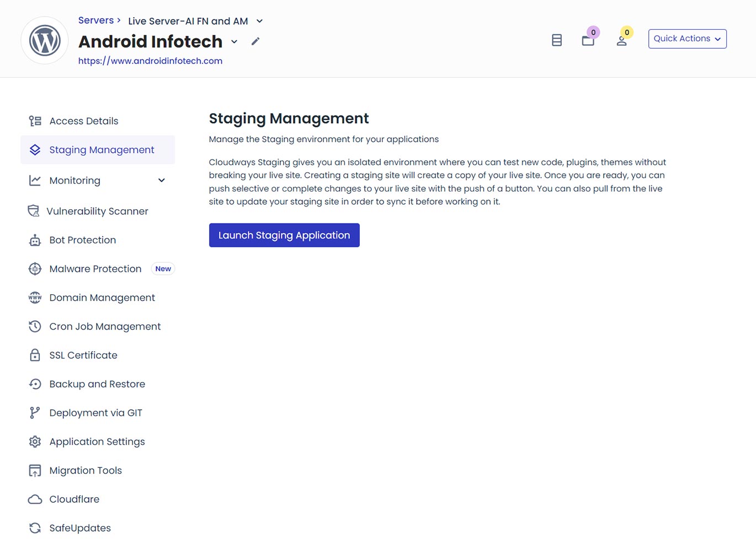
Task: Select Staging Management in the sidebar
Action: (98, 150)
